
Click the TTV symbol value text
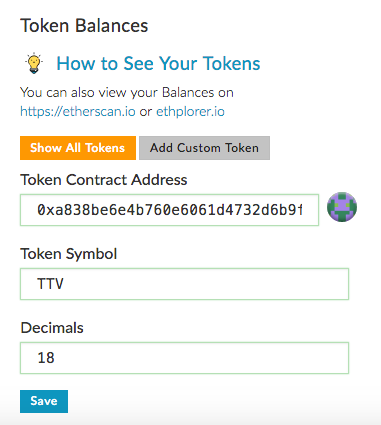(50, 284)
